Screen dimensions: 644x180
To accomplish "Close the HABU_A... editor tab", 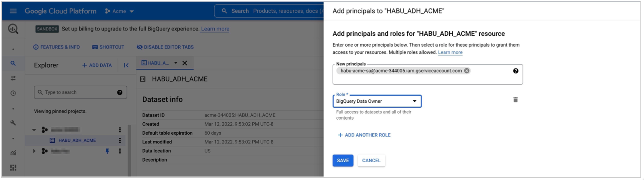I will point(185,63).
